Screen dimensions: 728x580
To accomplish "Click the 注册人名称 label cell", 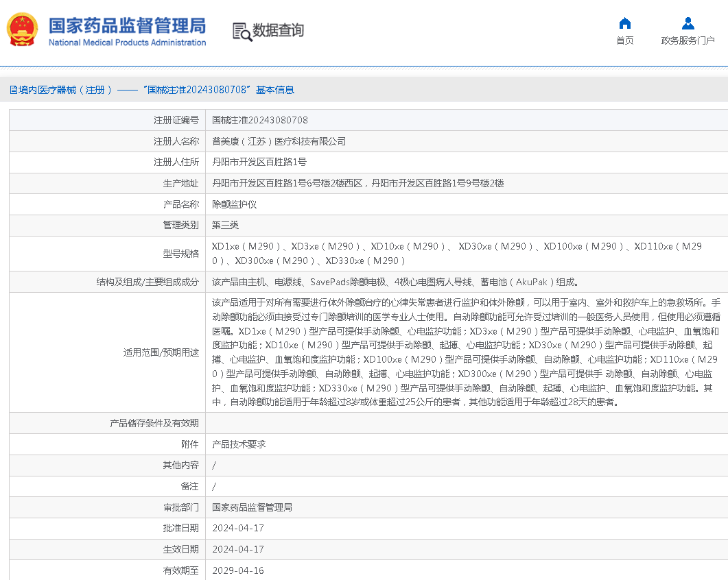I will (108, 141).
